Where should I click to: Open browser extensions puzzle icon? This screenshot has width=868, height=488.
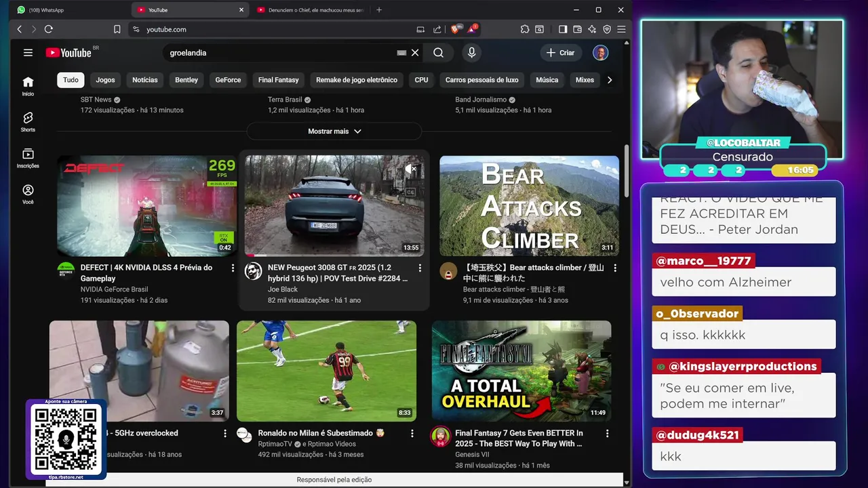click(x=525, y=29)
